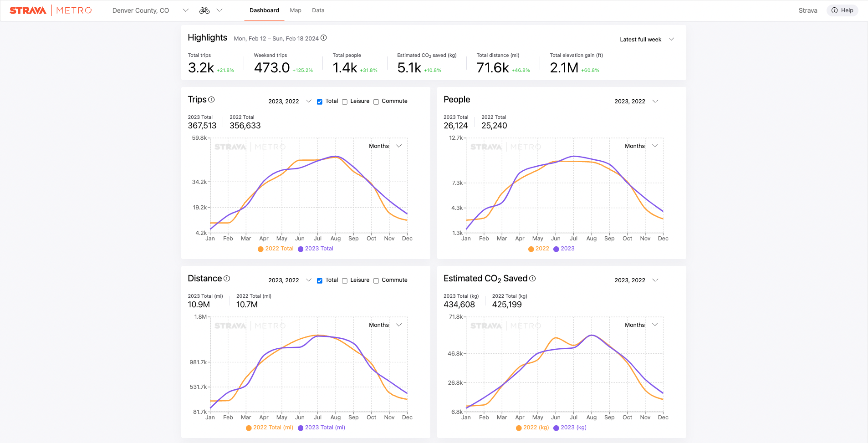Click the Total trips 3.2k value
The width and height of the screenshot is (868, 443).
coord(201,68)
